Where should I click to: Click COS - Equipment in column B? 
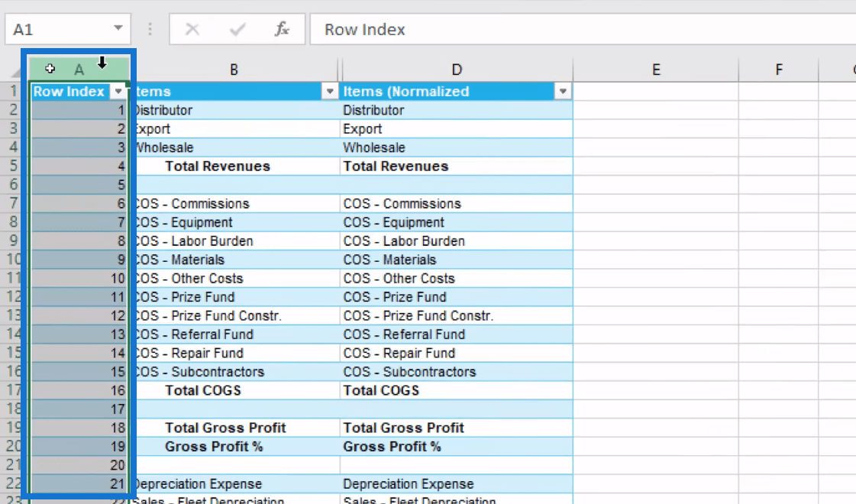234,222
